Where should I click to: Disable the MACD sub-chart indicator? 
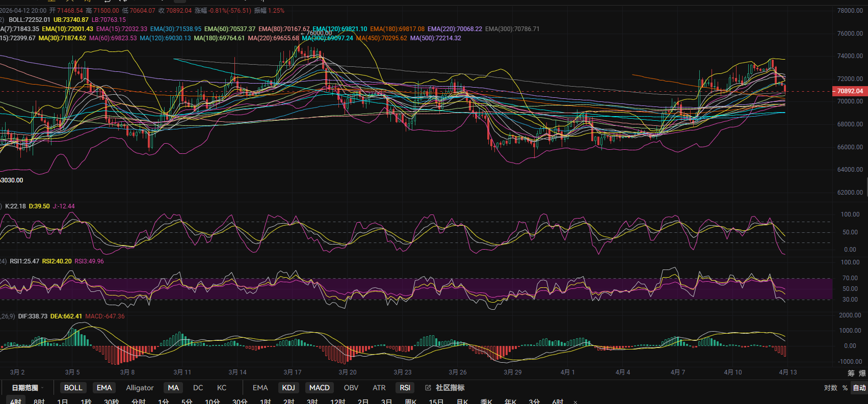[x=319, y=388]
